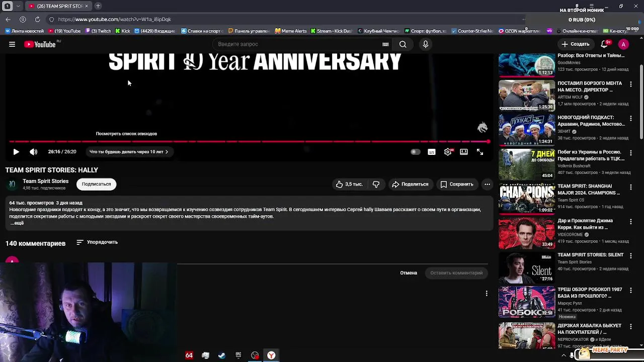Open the YouTube hamburger guide menu
This screenshot has height=362, width=644.
(12, 44)
